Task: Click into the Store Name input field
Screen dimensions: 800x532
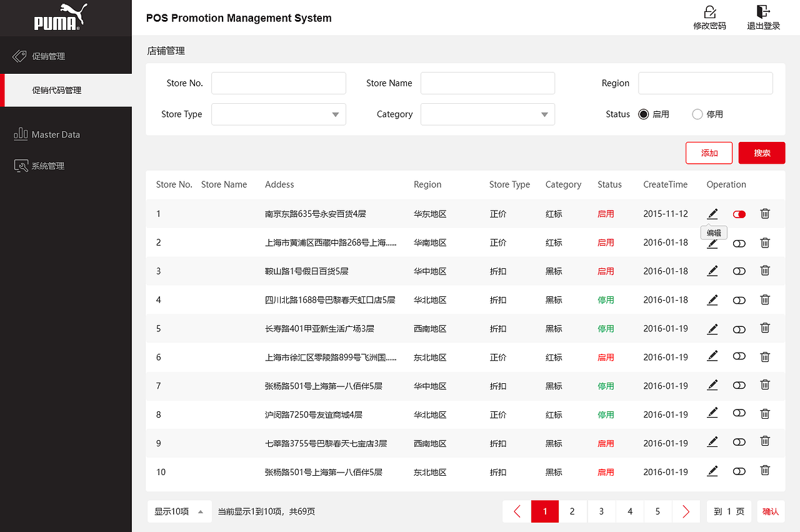Action: point(487,83)
